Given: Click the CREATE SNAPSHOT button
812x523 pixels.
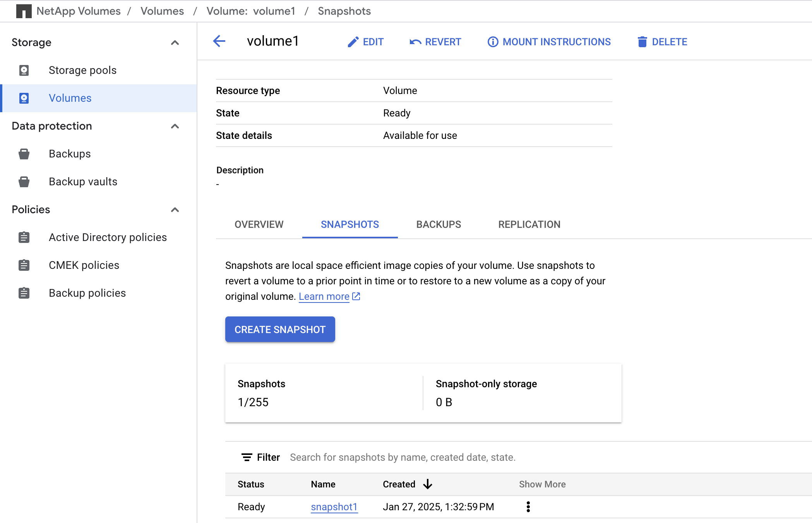Looking at the screenshot, I should [x=280, y=330].
